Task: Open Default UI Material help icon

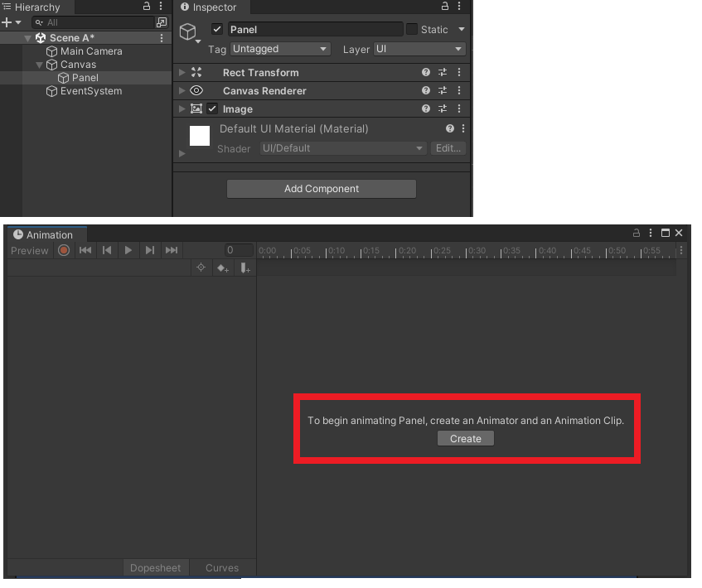Action: click(x=450, y=129)
